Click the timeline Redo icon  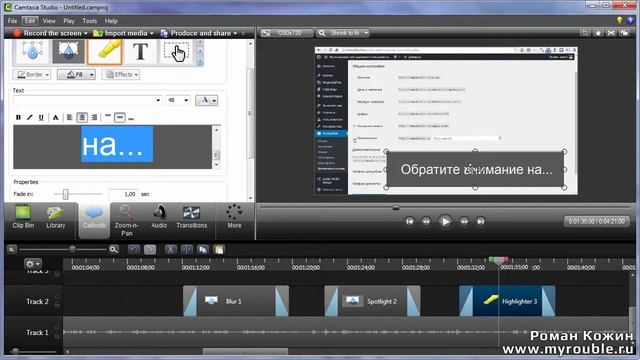(x=150, y=249)
